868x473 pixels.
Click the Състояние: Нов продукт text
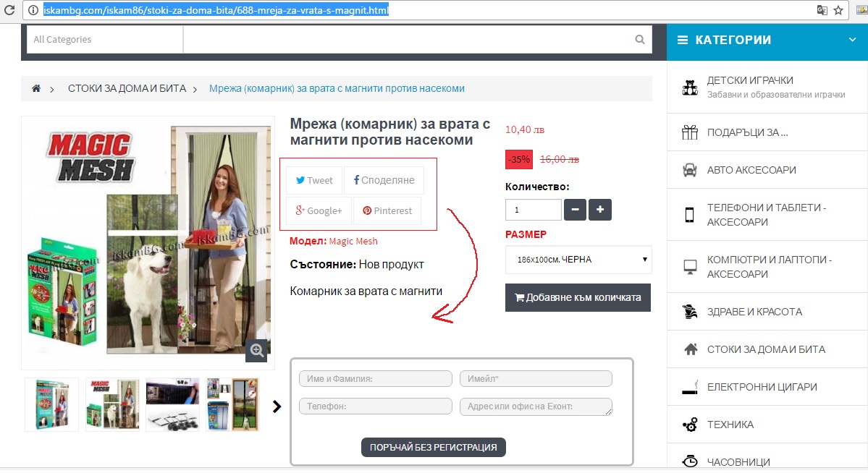tap(357, 265)
